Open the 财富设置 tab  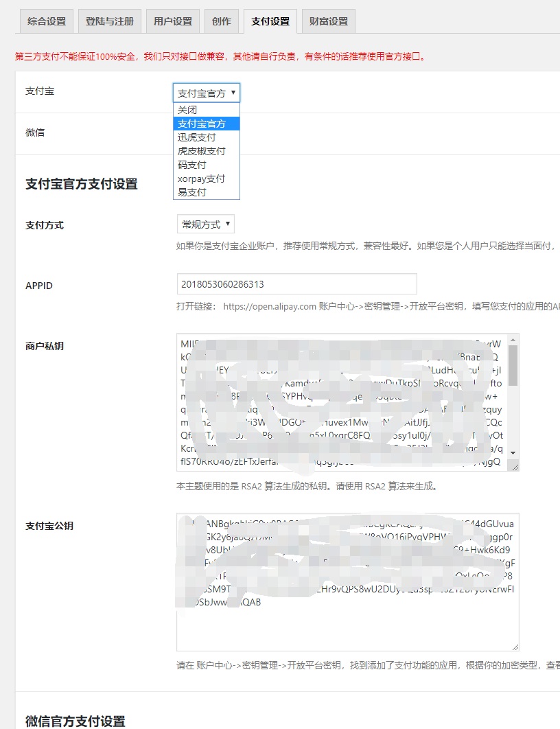(x=329, y=21)
